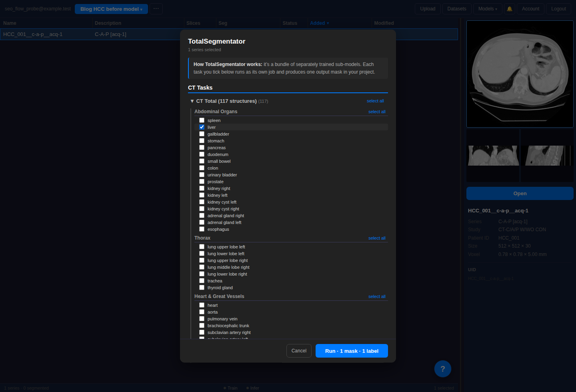This screenshot has height=392, width=576.
Task: Tick the duodenum checkbox
Action: pyautogui.click(x=202, y=154)
